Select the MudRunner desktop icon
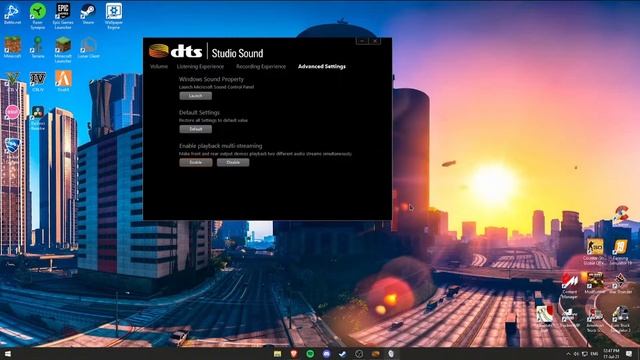This screenshot has width=640, height=360. click(x=595, y=283)
